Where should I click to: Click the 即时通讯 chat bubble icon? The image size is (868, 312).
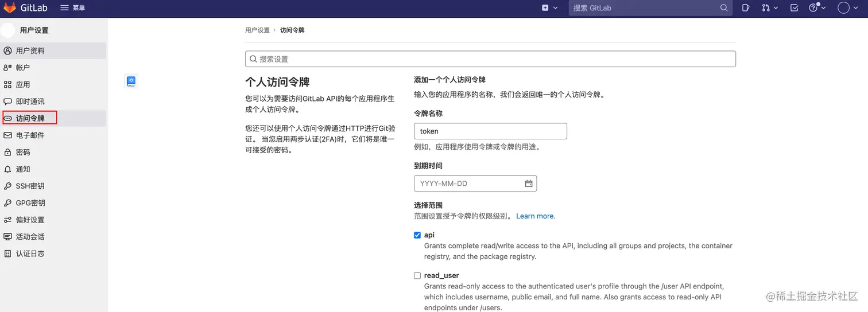pyautogui.click(x=7, y=102)
